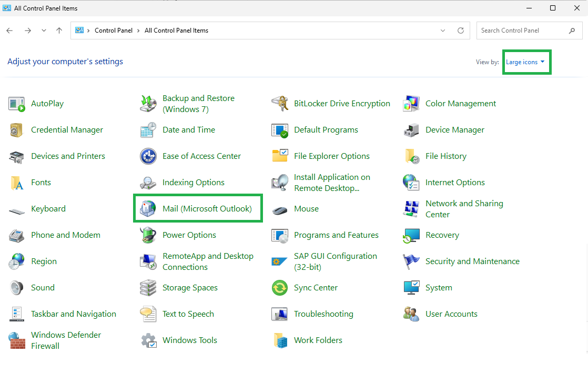
Task: Click the Troubleshooting link
Action: point(323,314)
